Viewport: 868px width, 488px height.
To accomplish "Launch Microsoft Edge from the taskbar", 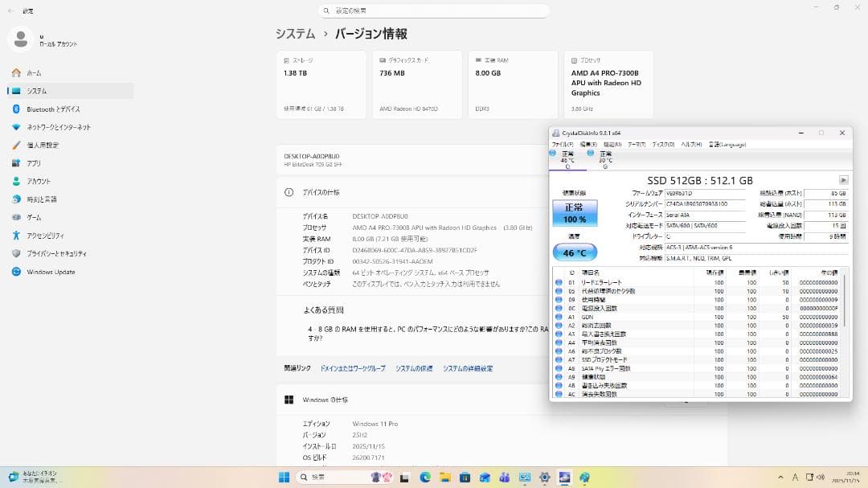I will click(424, 477).
